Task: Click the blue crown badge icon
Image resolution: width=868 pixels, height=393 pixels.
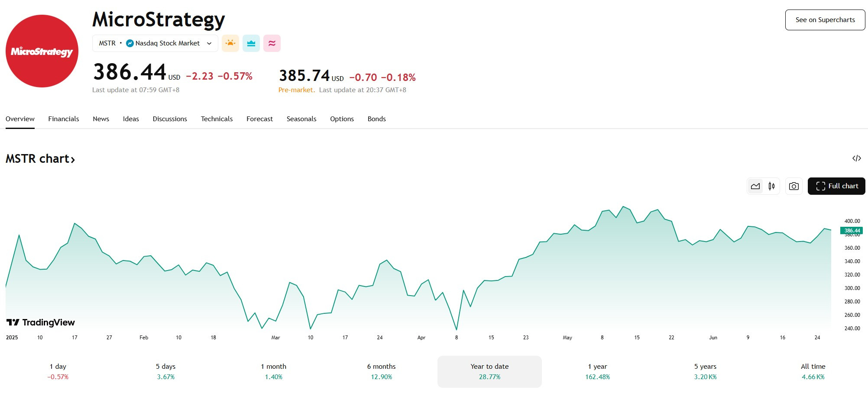Action: click(251, 43)
